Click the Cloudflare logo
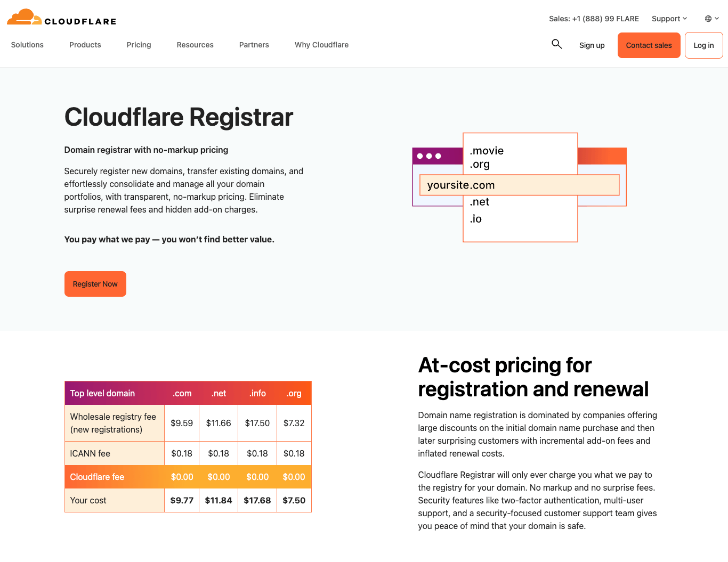The height and width of the screenshot is (562, 728). tap(61, 18)
